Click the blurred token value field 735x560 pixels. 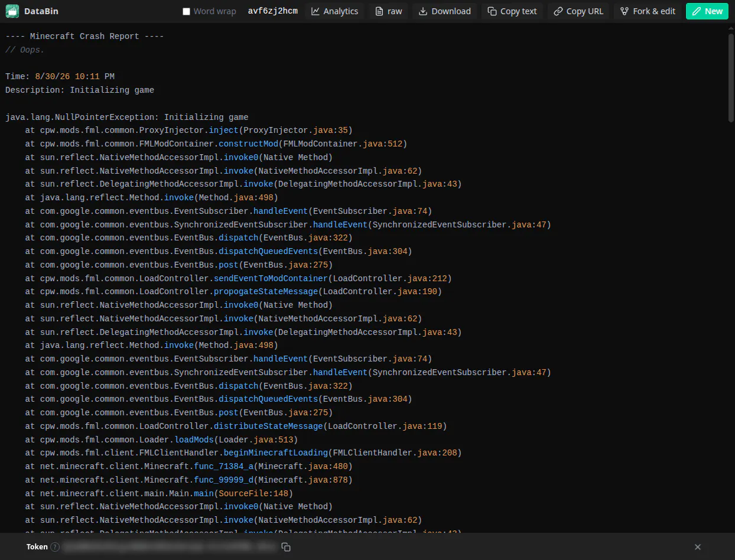pyautogui.click(x=170, y=547)
